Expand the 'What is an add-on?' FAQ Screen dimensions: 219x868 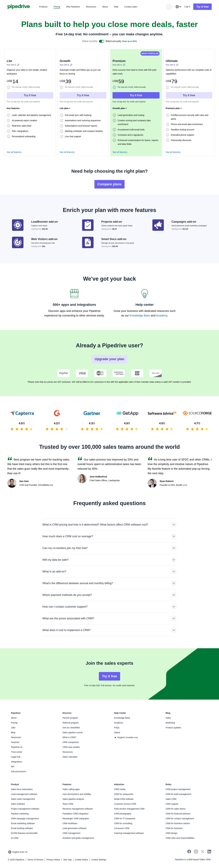[174, 572]
